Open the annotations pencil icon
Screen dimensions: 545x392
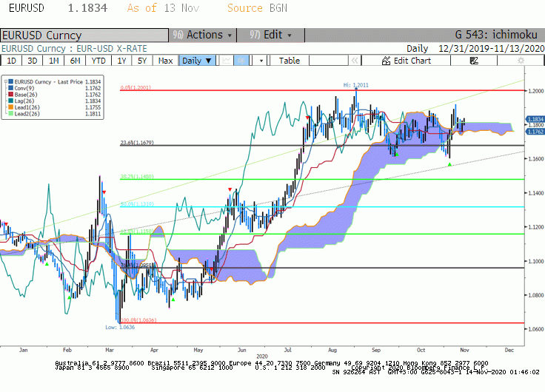pos(474,61)
